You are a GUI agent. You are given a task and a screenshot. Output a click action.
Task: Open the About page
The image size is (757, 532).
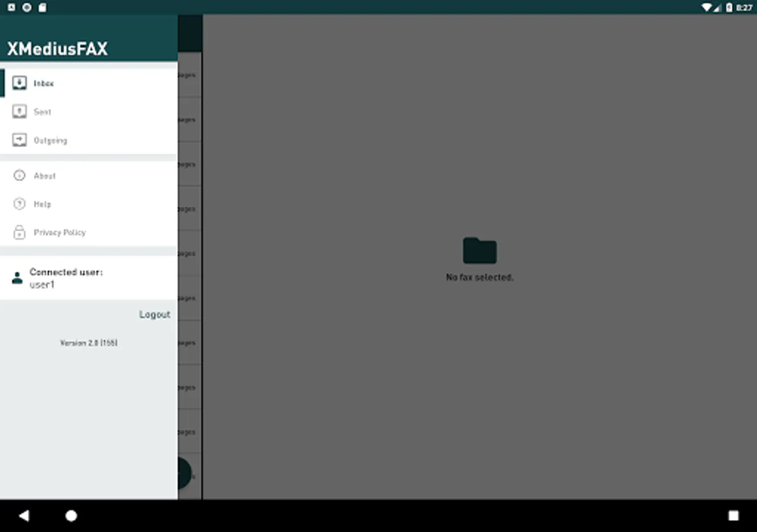tap(89, 176)
